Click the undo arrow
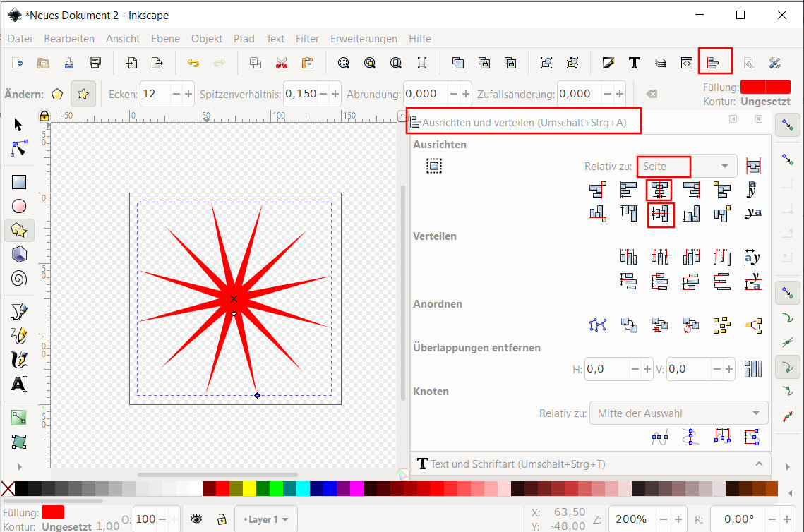 [x=193, y=63]
